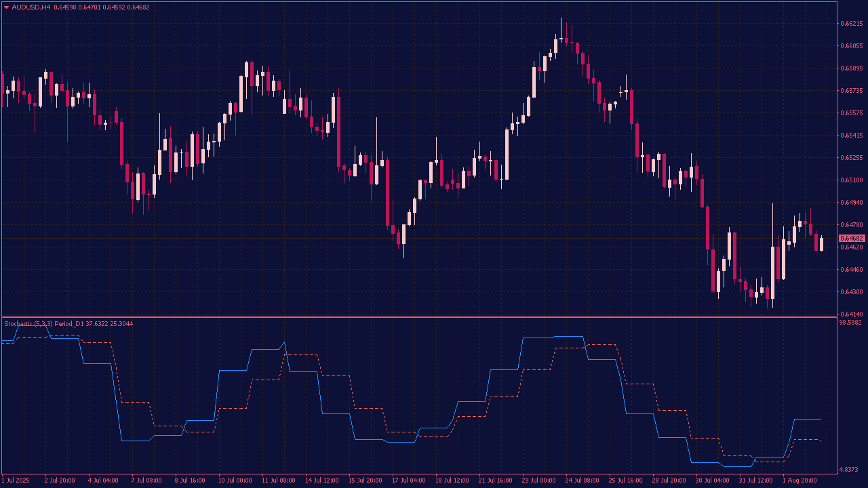Click the 0.66215 price axis label

pos(851,24)
